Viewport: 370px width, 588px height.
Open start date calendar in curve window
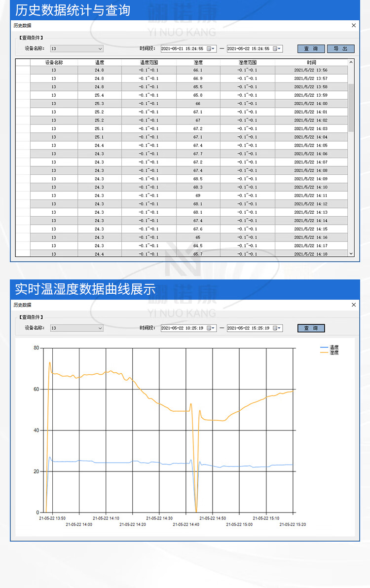(x=211, y=328)
